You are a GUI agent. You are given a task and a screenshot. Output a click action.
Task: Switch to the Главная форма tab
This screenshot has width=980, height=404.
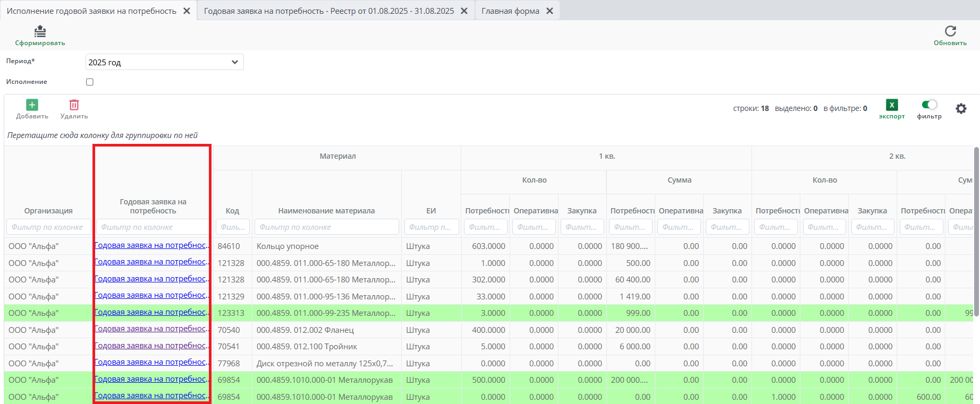pos(510,11)
